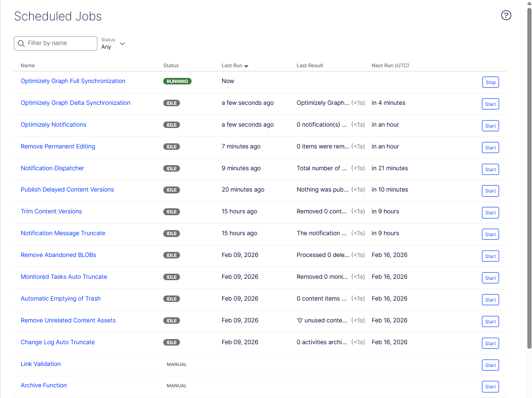Start the Remove Unrelated Content Assets job
This screenshot has height=398, width=532.
tap(490, 321)
